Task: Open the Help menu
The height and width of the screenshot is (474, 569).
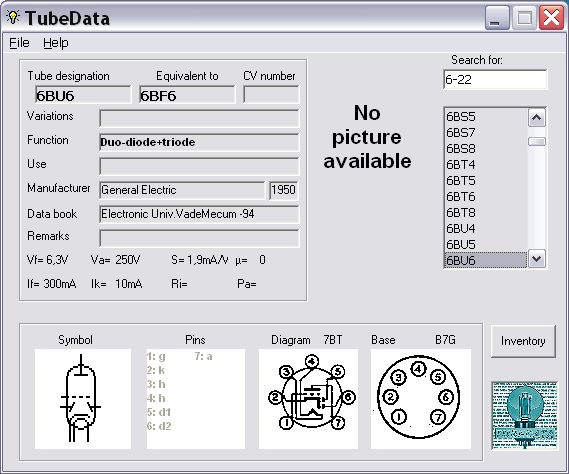Action: 56,43
